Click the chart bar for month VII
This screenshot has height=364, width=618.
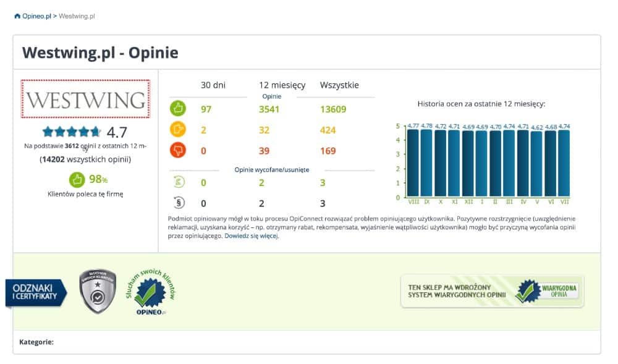pyautogui.click(x=564, y=163)
